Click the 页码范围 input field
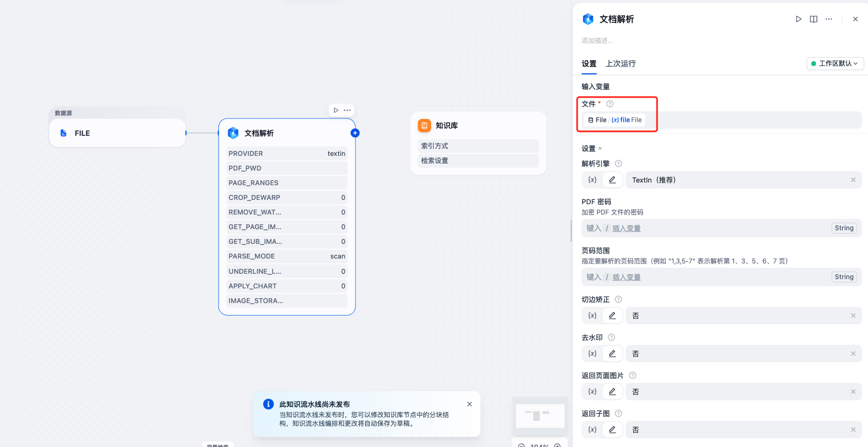 [722, 277]
